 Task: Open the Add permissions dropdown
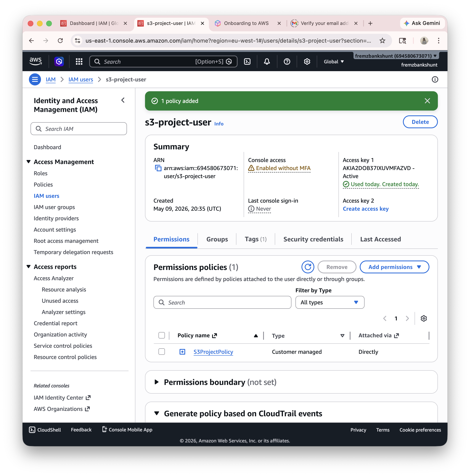(394, 267)
